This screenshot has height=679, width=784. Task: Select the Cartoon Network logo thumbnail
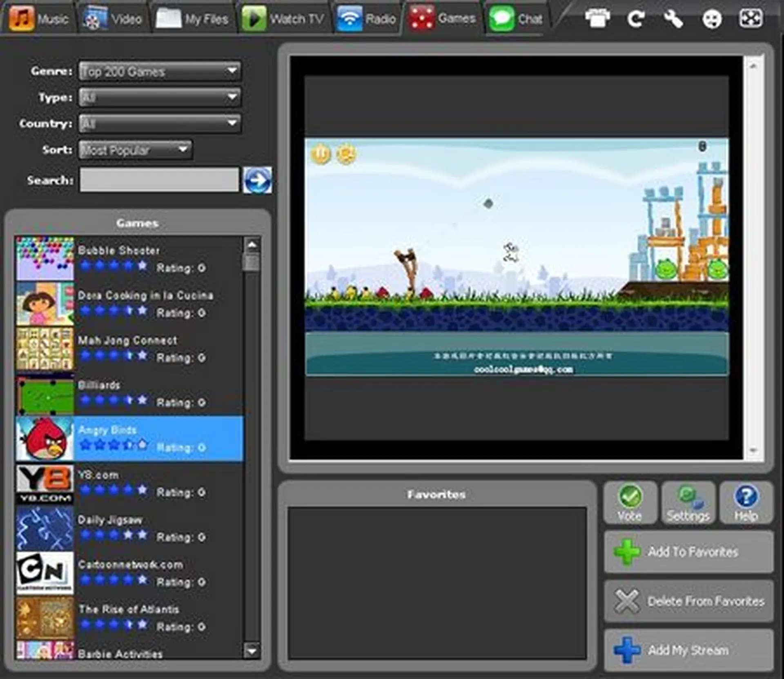(x=45, y=573)
